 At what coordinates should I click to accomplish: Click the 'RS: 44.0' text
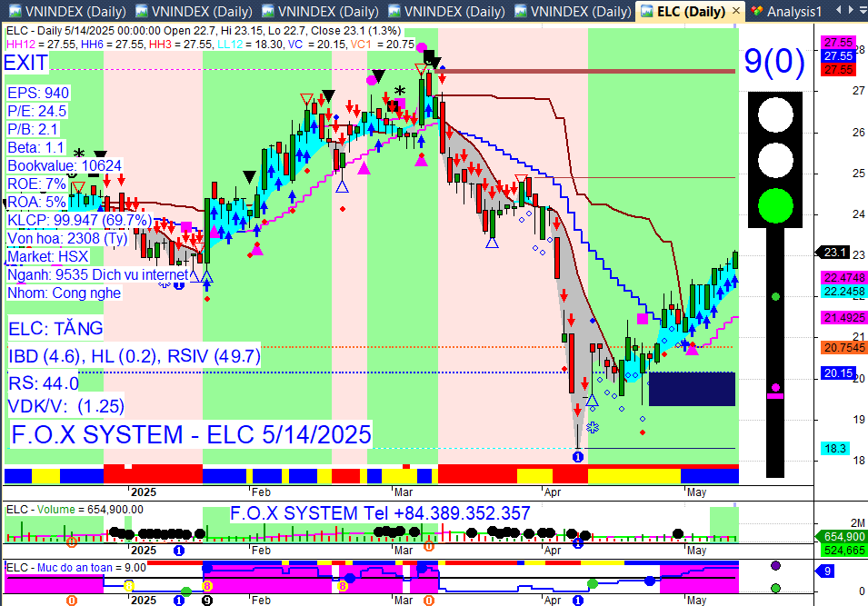tap(44, 383)
